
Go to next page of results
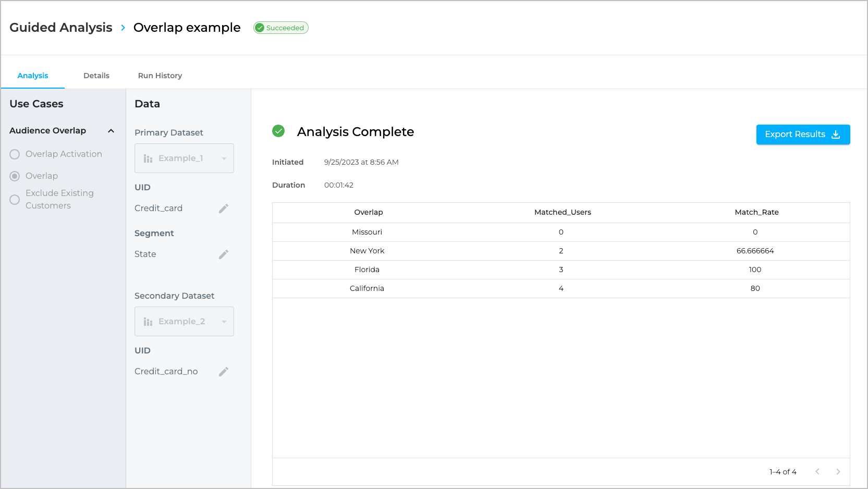point(838,472)
